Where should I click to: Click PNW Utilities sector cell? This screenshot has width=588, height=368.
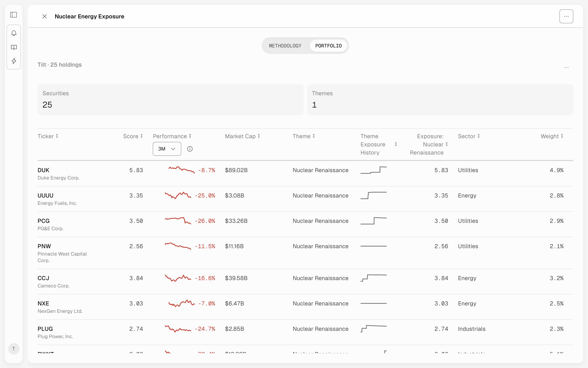point(468,246)
